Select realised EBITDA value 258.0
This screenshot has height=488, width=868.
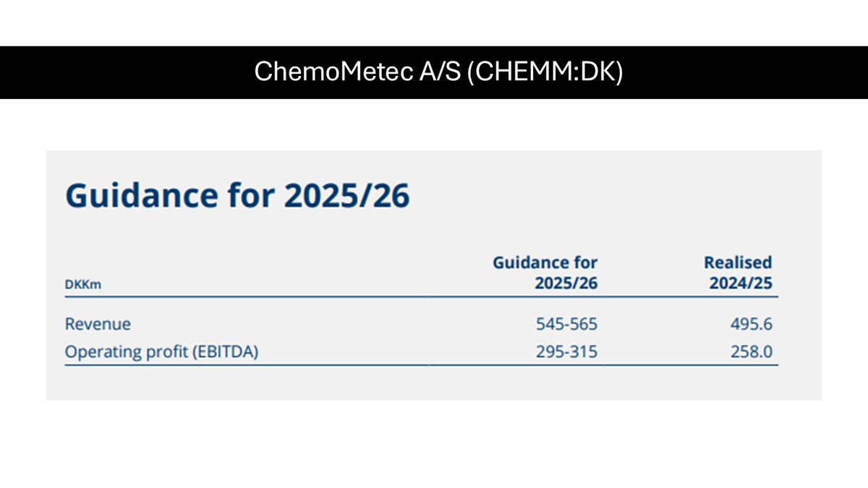tap(751, 352)
